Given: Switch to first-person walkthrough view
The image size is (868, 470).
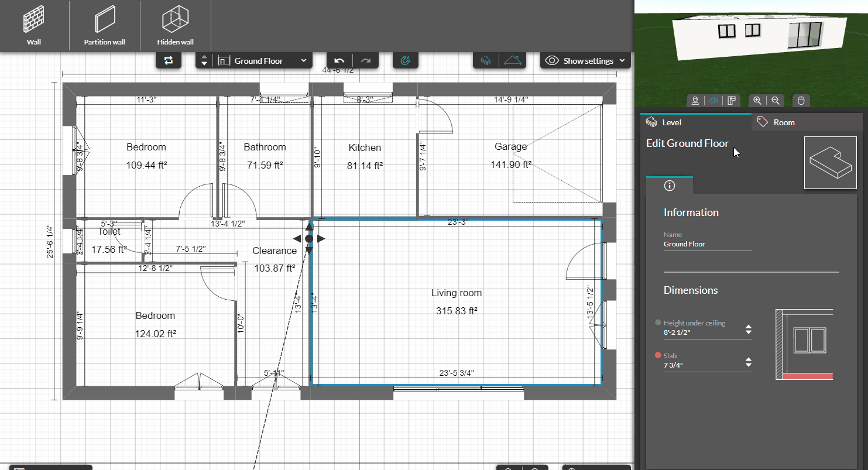Looking at the screenshot, I should pos(695,100).
